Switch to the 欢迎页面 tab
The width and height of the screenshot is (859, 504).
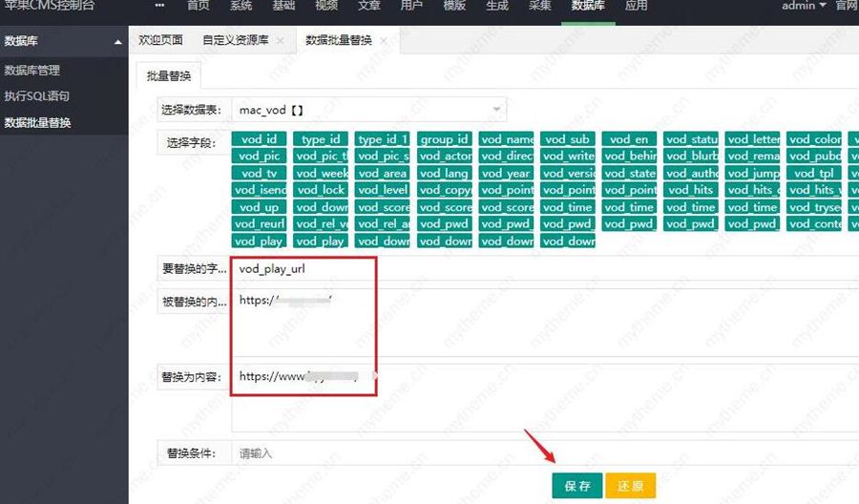[x=160, y=41]
